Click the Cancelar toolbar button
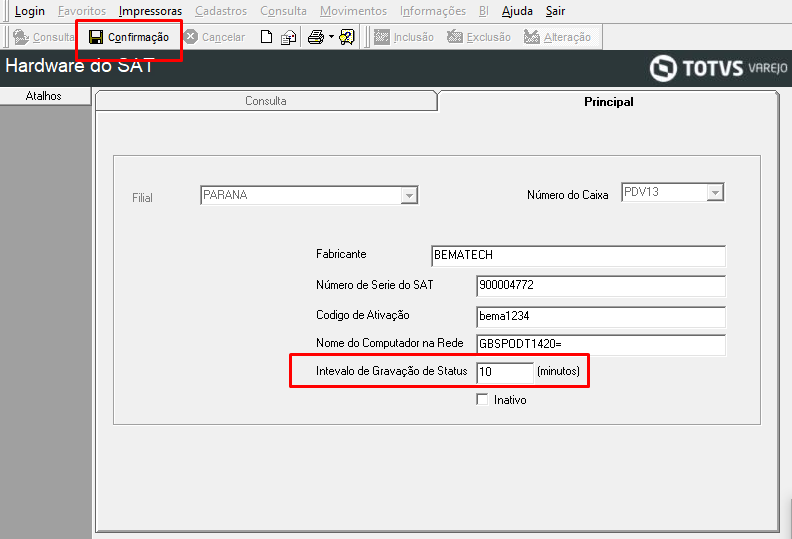 point(214,37)
